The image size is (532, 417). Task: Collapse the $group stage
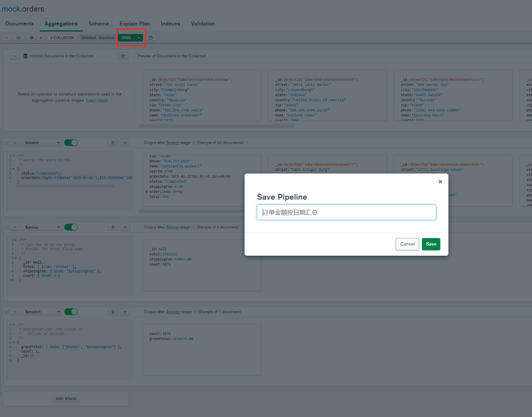15,227
